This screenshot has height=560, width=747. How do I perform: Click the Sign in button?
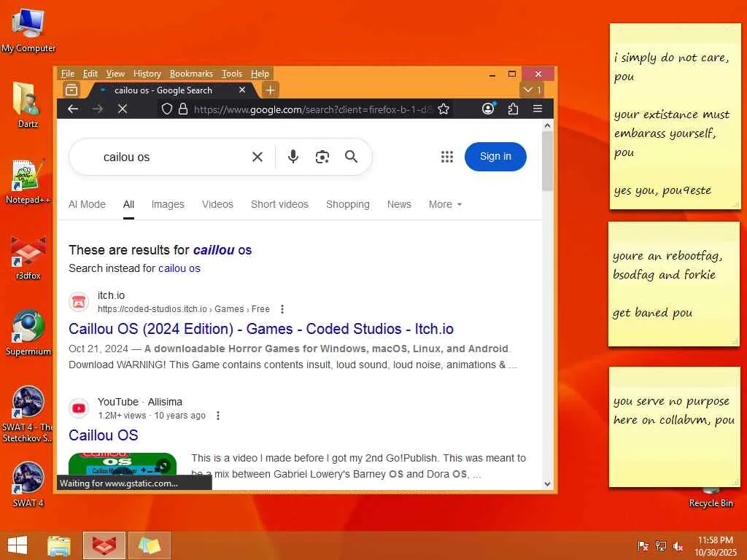(x=495, y=157)
